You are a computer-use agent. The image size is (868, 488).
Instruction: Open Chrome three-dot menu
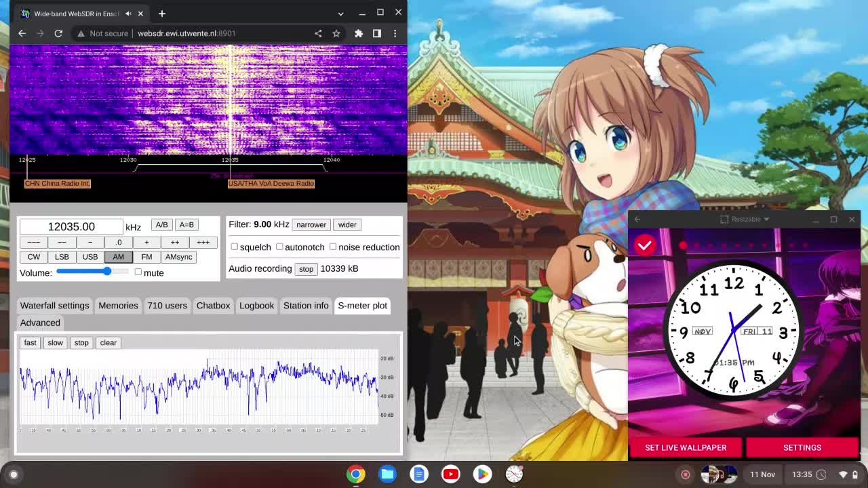tap(395, 33)
